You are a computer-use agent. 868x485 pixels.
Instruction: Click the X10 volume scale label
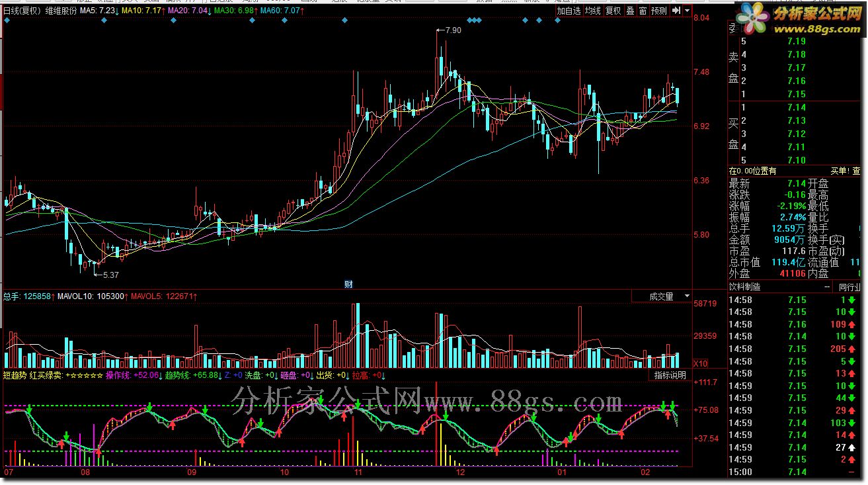[700, 364]
